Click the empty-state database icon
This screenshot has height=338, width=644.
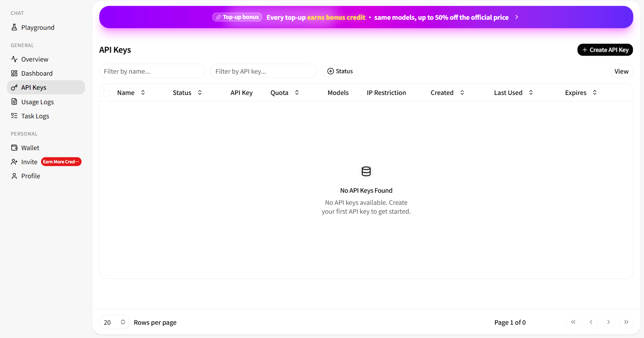click(366, 171)
